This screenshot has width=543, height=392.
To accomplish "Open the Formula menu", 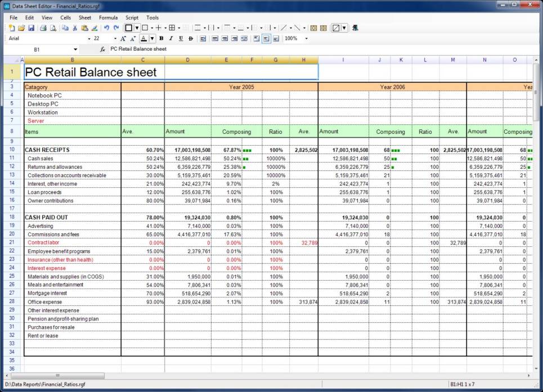I will tap(108, 17).
